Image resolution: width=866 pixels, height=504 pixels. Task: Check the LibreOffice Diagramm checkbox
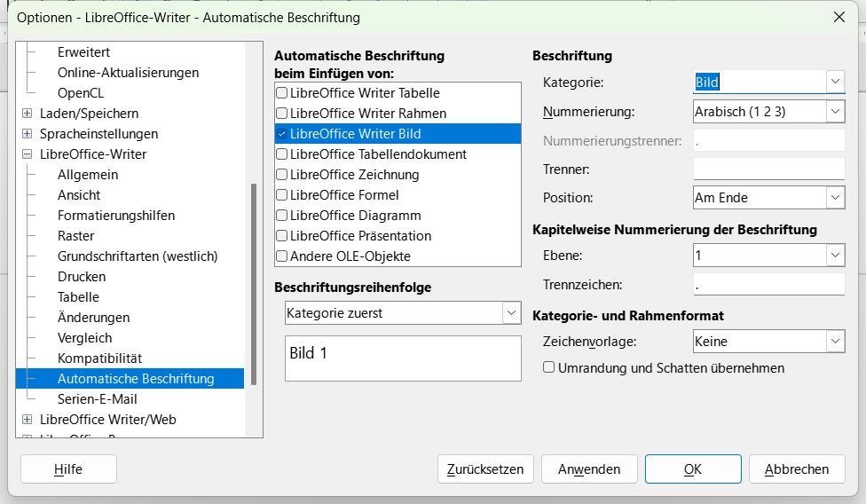tap(281, 216)
